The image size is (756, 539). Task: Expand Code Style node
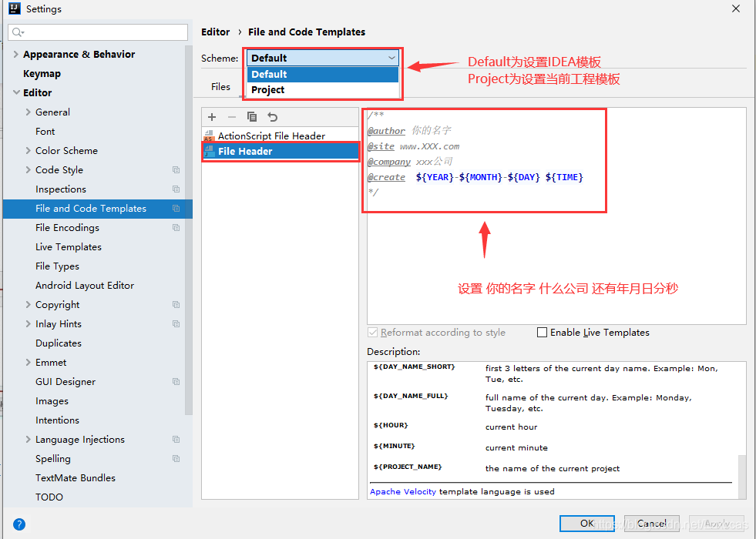click(x=28, y=169)
